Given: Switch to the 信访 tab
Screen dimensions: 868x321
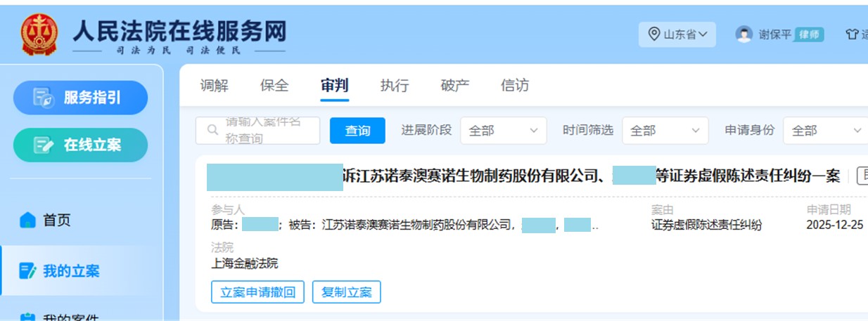Looking at the screenshot, I should pyautogui.click(x=515, y=86).
